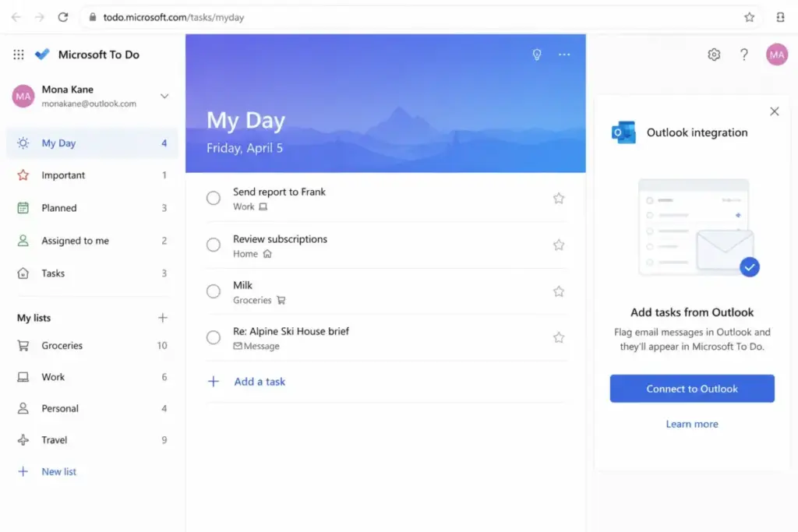Click the Connect to Outlook button
The image size is (798, 532).
pyautogui.click(x=692, y=389)
